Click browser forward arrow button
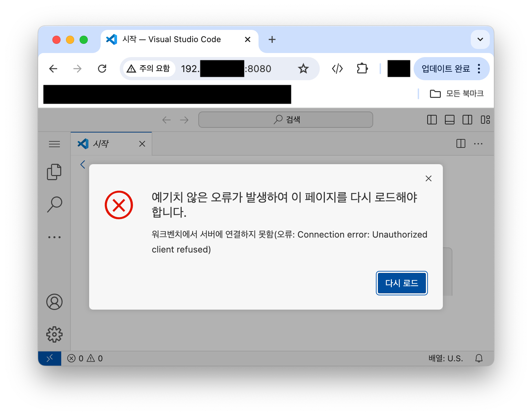Screen dimensions: 532x416 click(x=78, y=69)
